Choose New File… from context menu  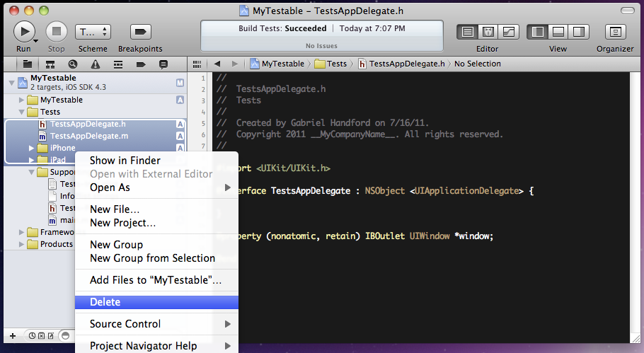[x=156, y=209]
